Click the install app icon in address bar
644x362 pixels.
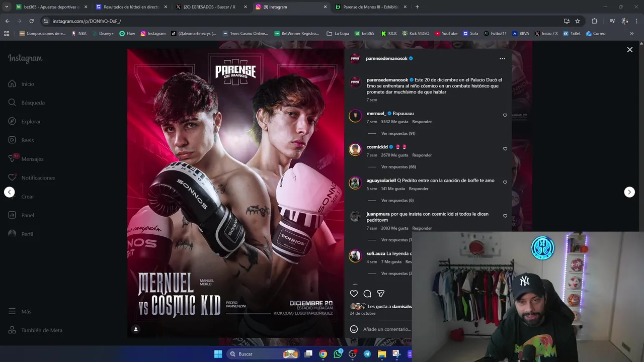567,21
